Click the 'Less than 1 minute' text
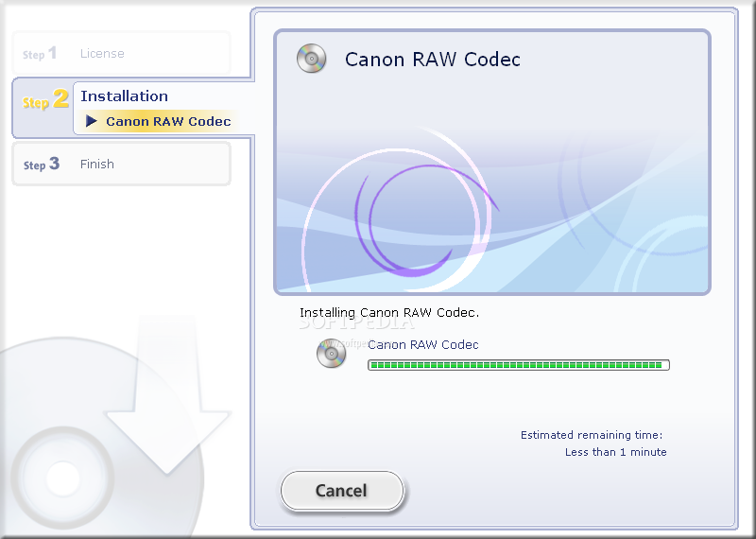Image resolution: width=756 pixels, height=539 pixels. 616,452
